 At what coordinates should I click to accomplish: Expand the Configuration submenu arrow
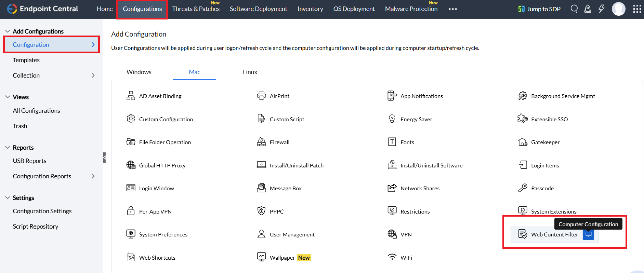(93, 44)
